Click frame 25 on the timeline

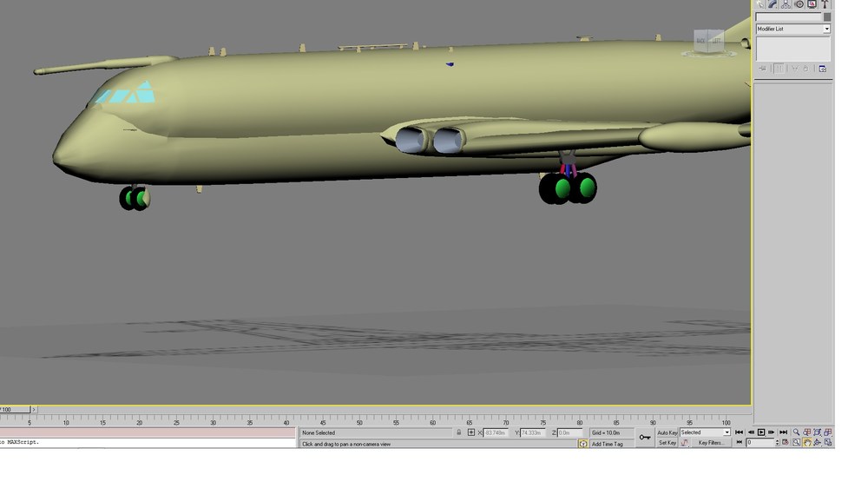(x=176, y=422)
